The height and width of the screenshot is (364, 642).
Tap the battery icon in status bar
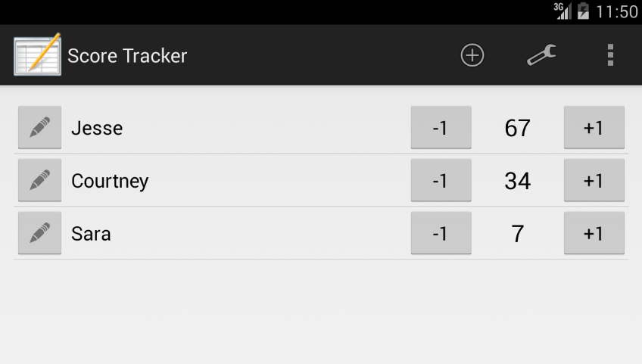(x=583, y=11)
